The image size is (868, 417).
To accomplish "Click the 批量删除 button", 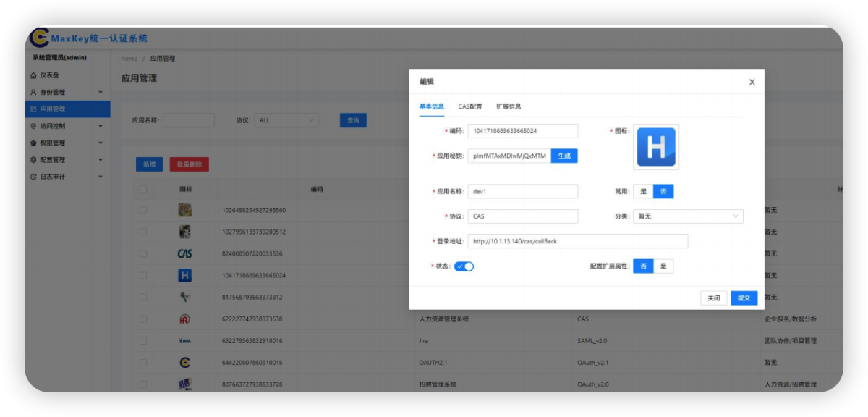I will click(x=190, y=164).
